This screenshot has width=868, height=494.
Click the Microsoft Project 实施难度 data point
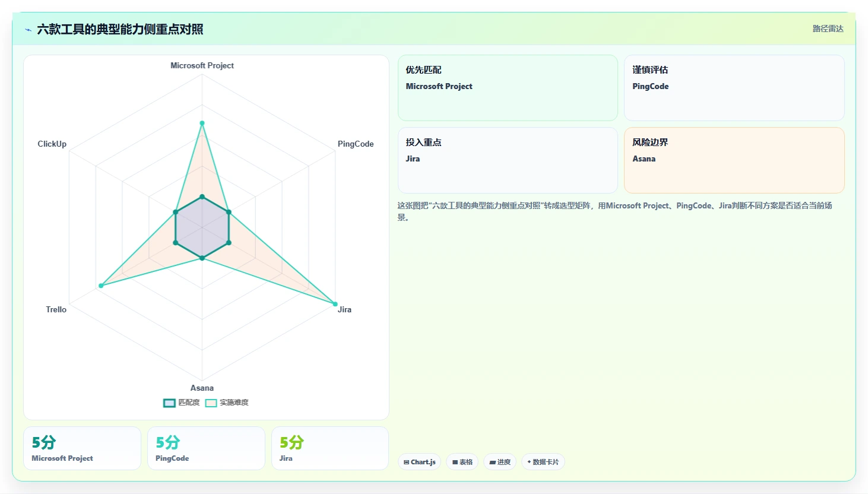(x=202, y=123)
